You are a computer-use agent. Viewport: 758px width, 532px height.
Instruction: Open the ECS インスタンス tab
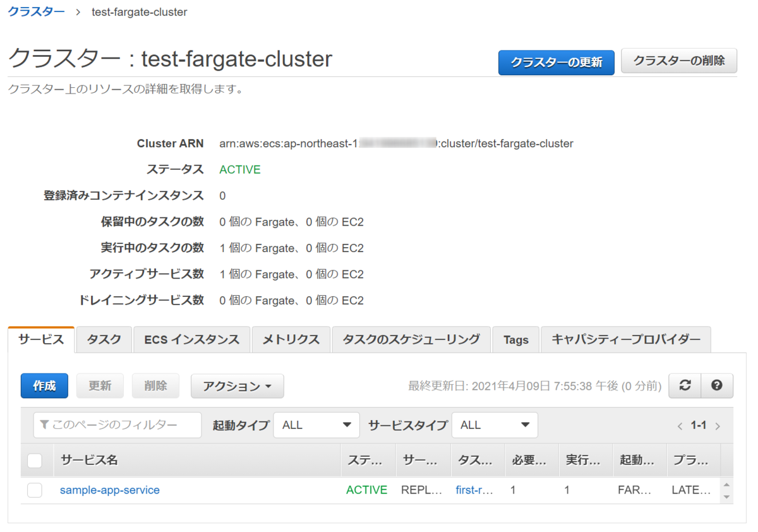(x=191, y=339)
